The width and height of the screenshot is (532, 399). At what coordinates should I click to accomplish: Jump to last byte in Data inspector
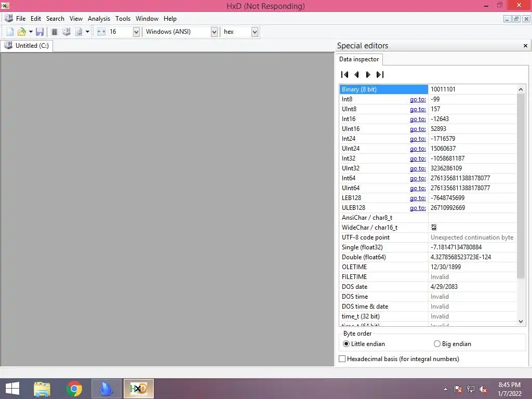click(380, 75)
